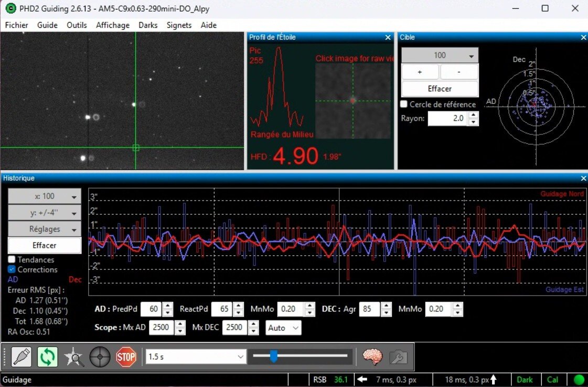This screenshot has height=387, width=588.
Task: Click the guide star box in camera view
Action: [x=136, y=148]
